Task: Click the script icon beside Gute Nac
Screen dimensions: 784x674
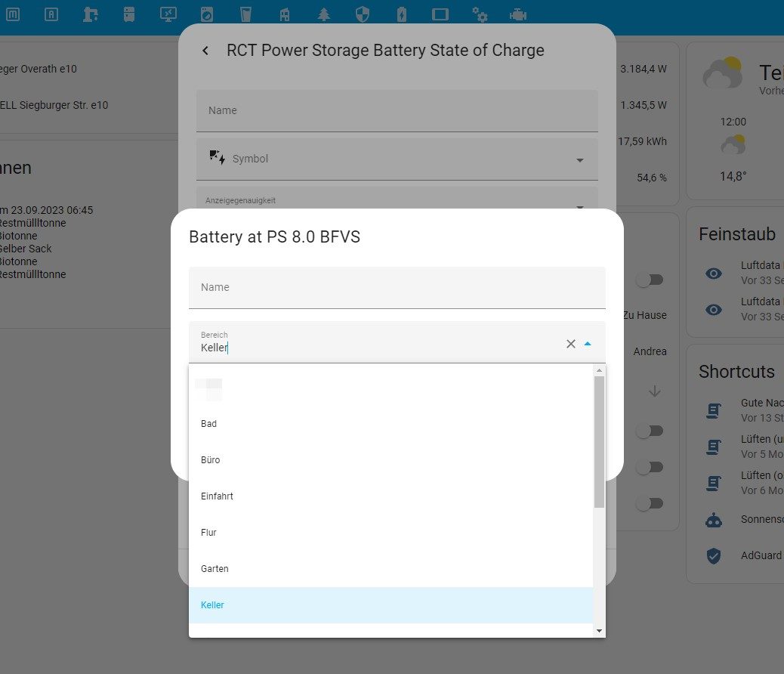Action: 714,410
